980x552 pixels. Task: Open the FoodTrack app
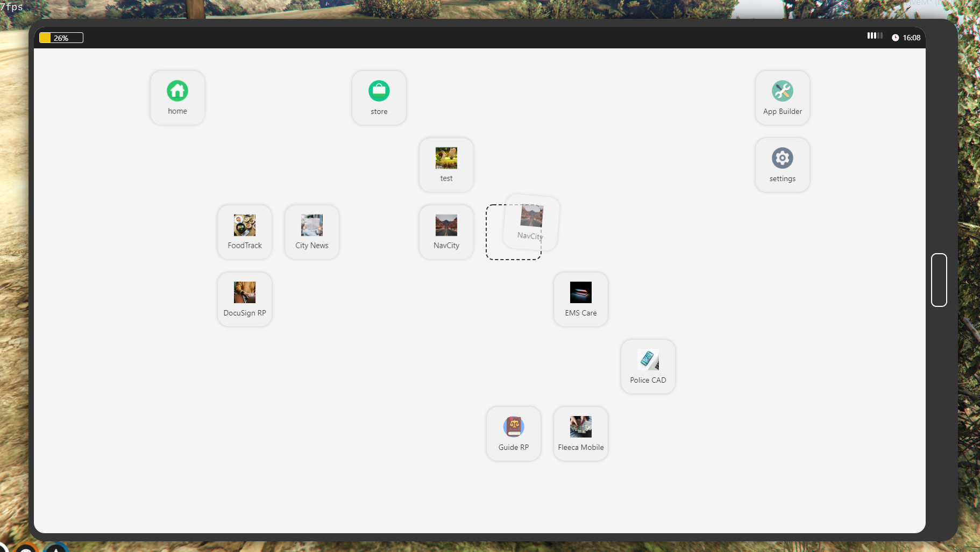tap(245, 232)
